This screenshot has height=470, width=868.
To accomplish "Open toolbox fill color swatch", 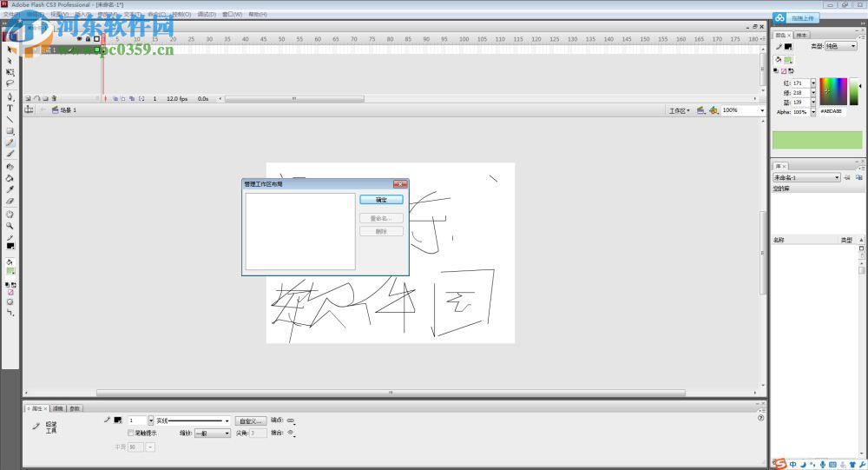I will click(10, 270).
